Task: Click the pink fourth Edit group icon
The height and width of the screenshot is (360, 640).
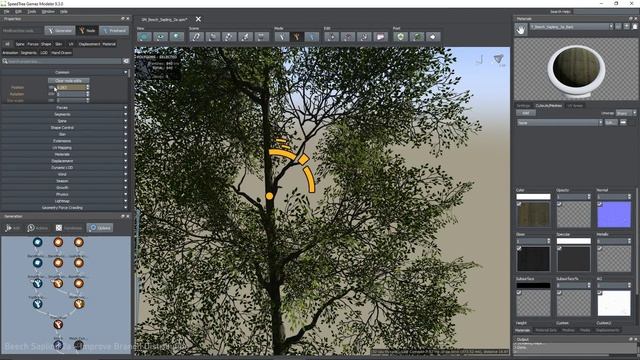Action: click(x=380, y=37)
